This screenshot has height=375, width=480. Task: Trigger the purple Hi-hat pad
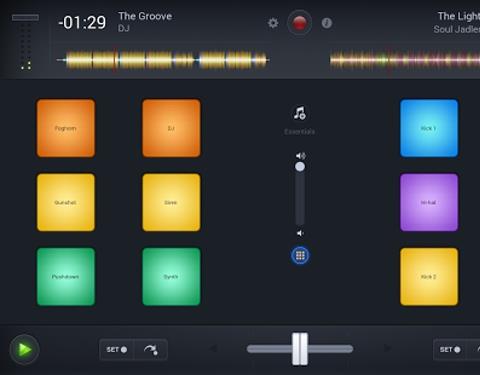coord(429,202)
